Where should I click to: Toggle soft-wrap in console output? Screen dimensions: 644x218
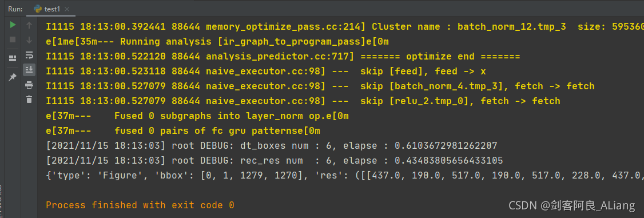coord(29,55)
